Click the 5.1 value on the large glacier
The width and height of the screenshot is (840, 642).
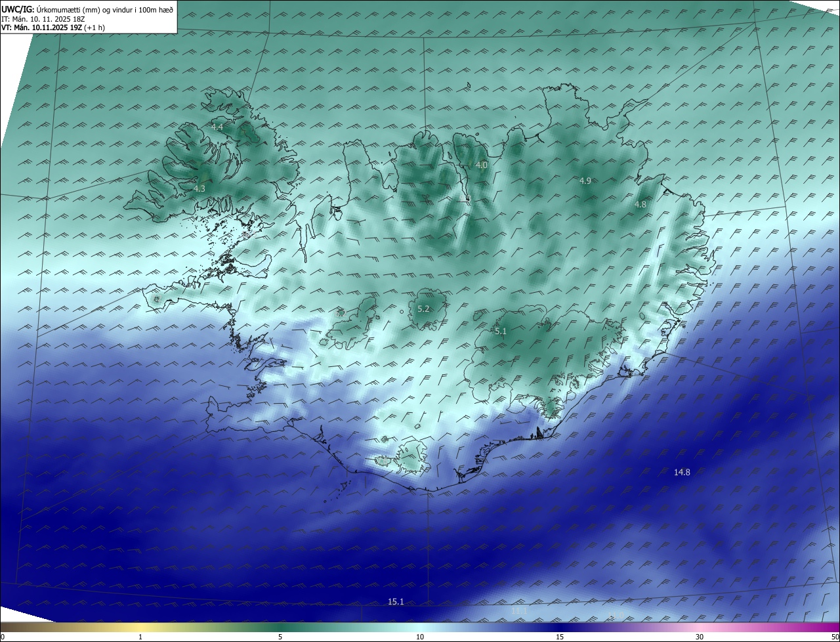coord(501,332)
